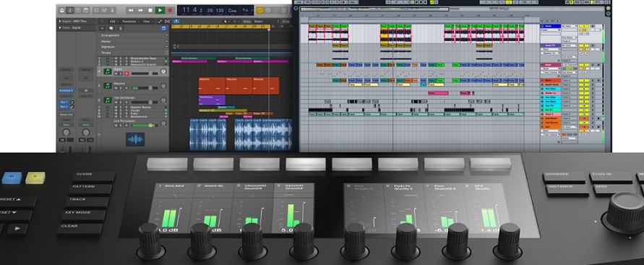Click the Stop button in the transport bar
This screenshot has width=644, height=265.
150,10
